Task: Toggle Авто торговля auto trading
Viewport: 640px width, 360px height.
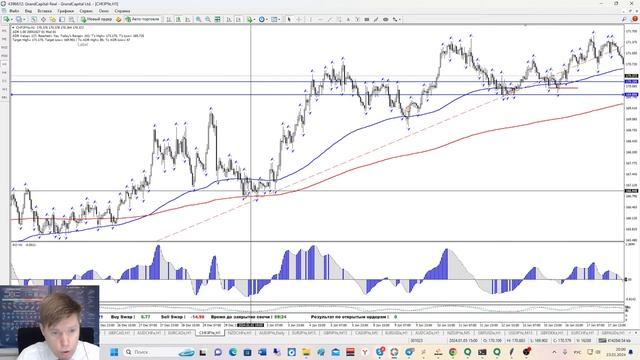Action: coord(142,19)
